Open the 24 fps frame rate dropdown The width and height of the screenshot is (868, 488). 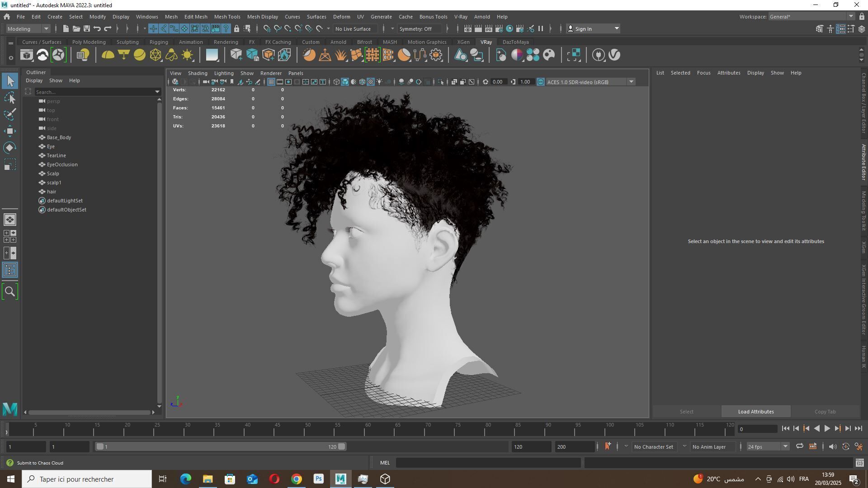pos(767,447)
